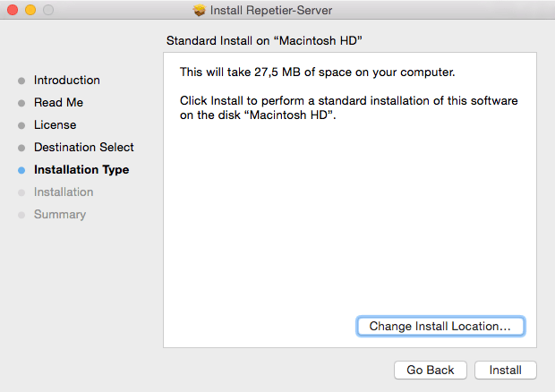Viewport: 555px width, 392px height.
Task: Click the gray bullet beside Introduction
Action: (21, 81)
